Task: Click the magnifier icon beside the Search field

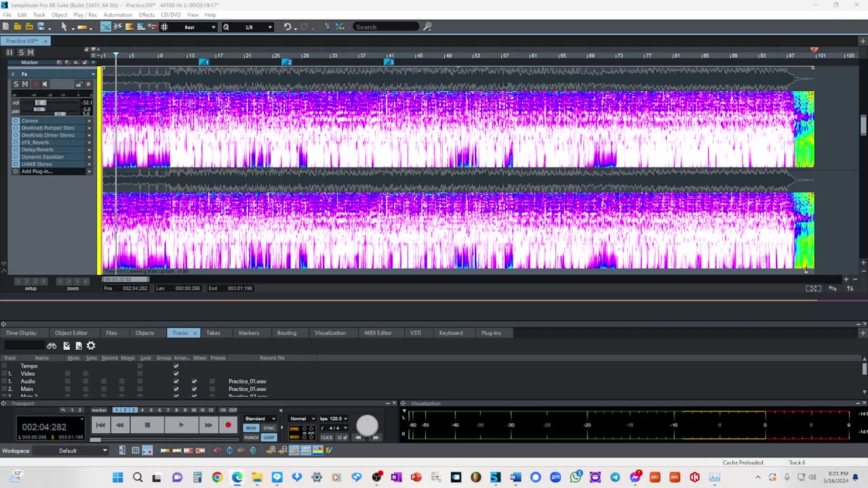Action: click(427, 27)
